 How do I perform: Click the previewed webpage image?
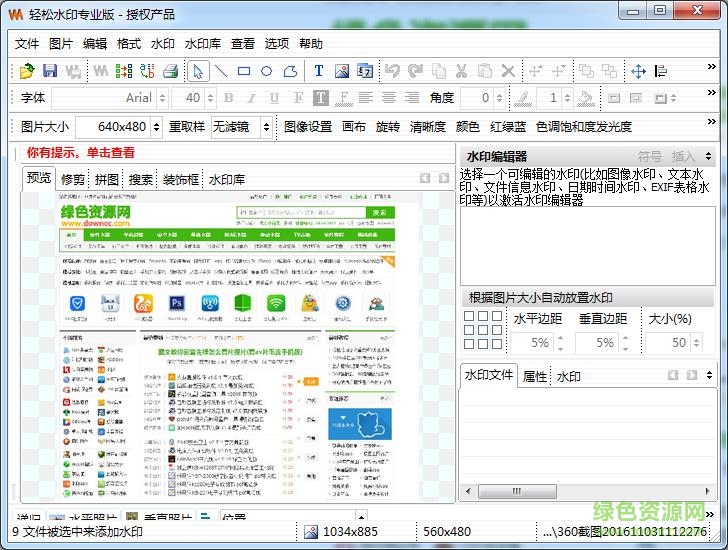pyautogui.click(x=228, y=346)
